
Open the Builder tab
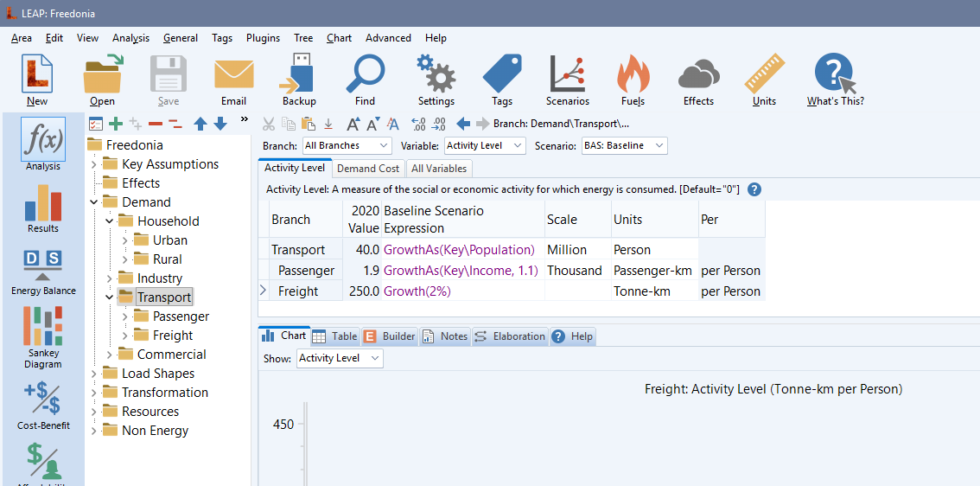click(389, 336)
